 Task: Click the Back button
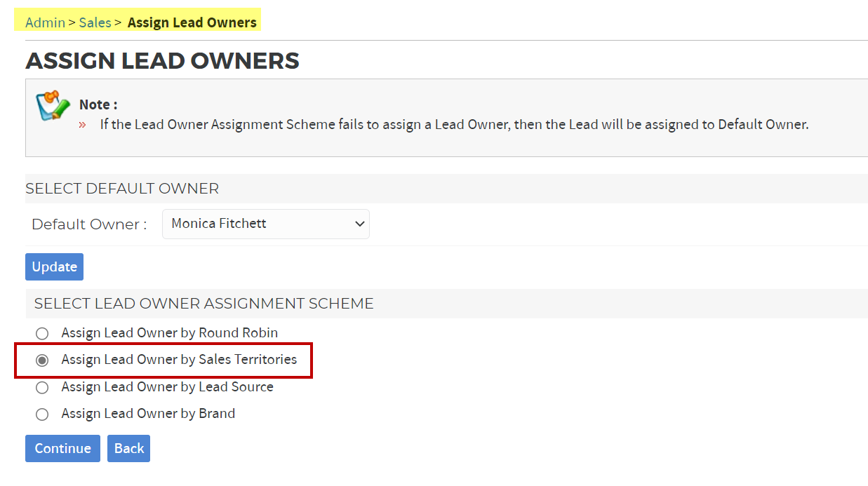[x=128, y=448]
